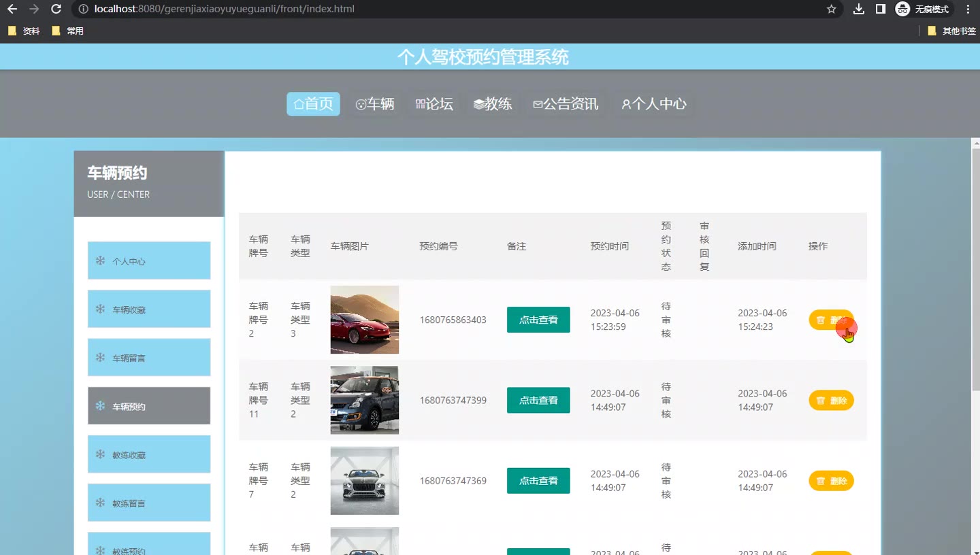The image size is (980, 555).
Task: Open the red car thumbnail image
Action: [x=365, y=320]
